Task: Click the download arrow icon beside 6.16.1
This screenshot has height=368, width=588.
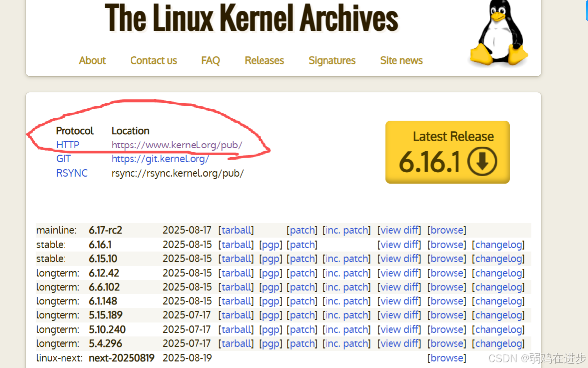Action: click(x=482, y=161)
